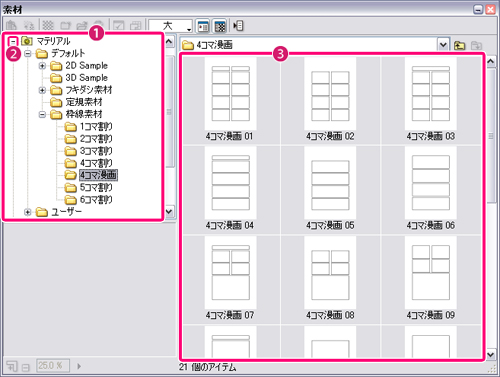Toggle the thumbnail grid view button
Viewport: 500px width, 377px height.
[x=220, y=26]
